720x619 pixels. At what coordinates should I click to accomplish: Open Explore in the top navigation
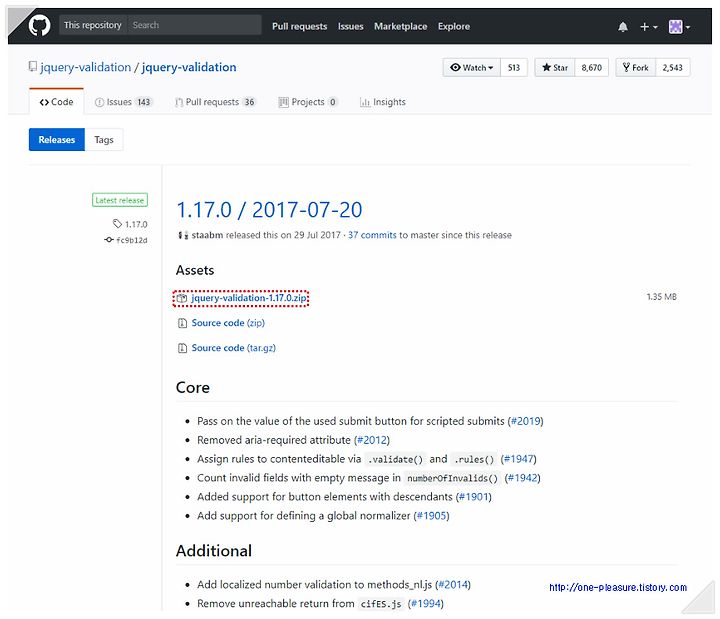(454, 27)
